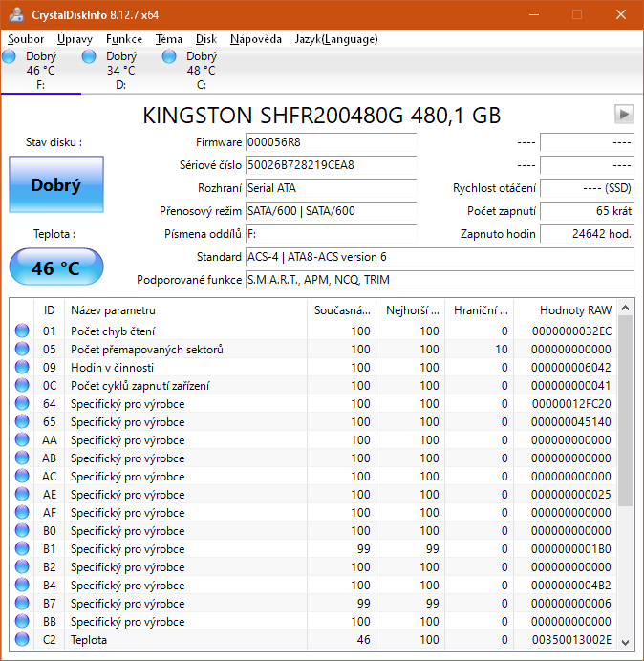The image size is (644, 661).
Task: Click status orb for attribute 05 row
Action: click(22, 350)
